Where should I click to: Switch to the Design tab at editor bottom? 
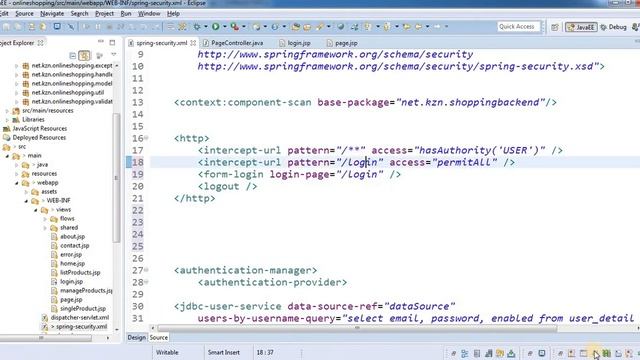(x=136, y=338)
